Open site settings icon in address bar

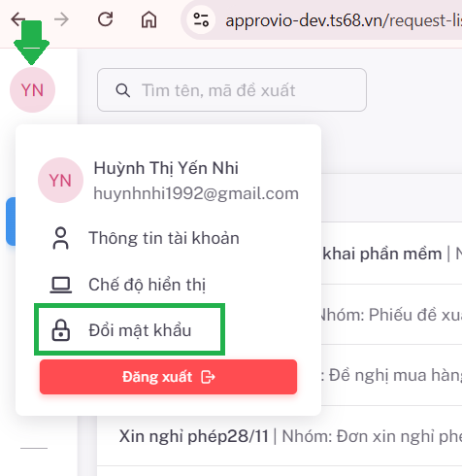coord(201,19)
